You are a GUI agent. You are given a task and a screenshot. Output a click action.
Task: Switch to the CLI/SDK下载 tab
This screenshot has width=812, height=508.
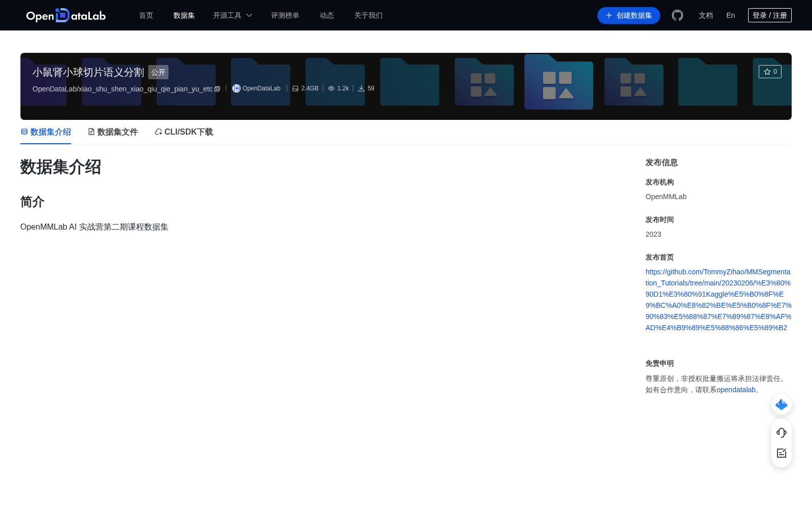point(184,132)
